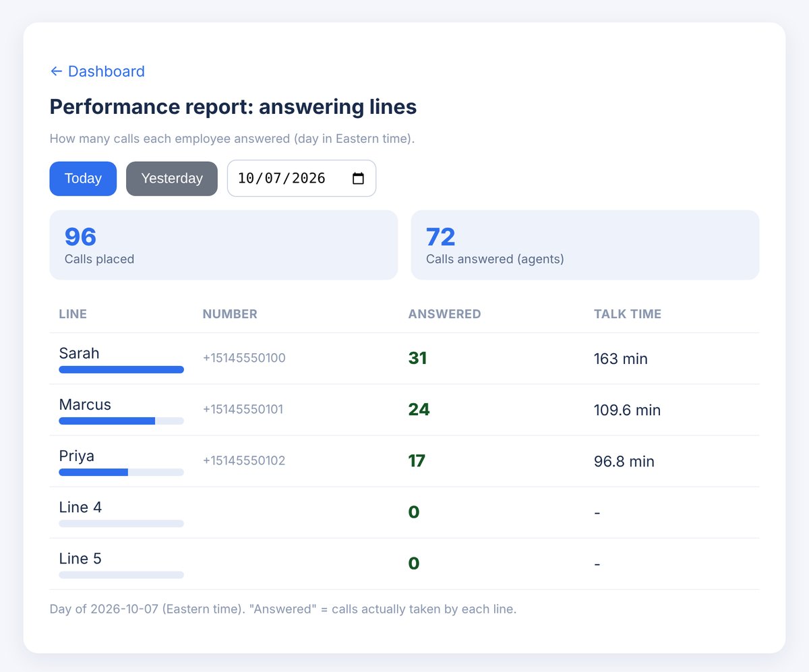The image size is (809, 672).
Task: Go back via the Dashboard link
Action: coord(97,71)
